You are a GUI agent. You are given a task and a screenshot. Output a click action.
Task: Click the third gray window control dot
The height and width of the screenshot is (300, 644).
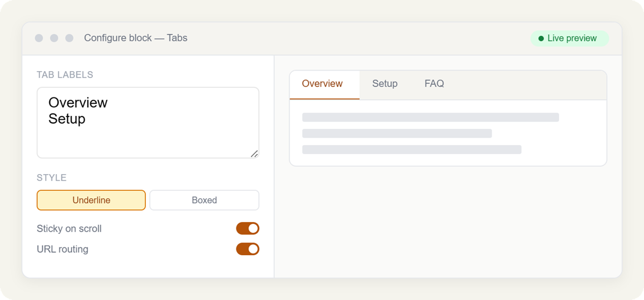69,38
